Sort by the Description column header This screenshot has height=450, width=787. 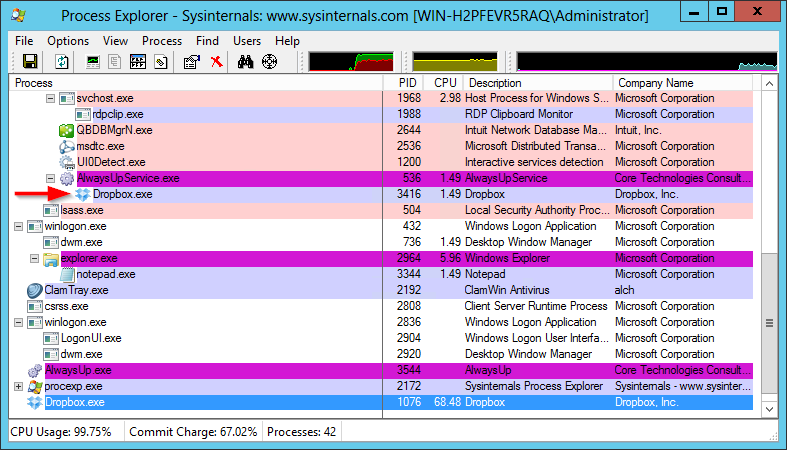pos(538,83)
